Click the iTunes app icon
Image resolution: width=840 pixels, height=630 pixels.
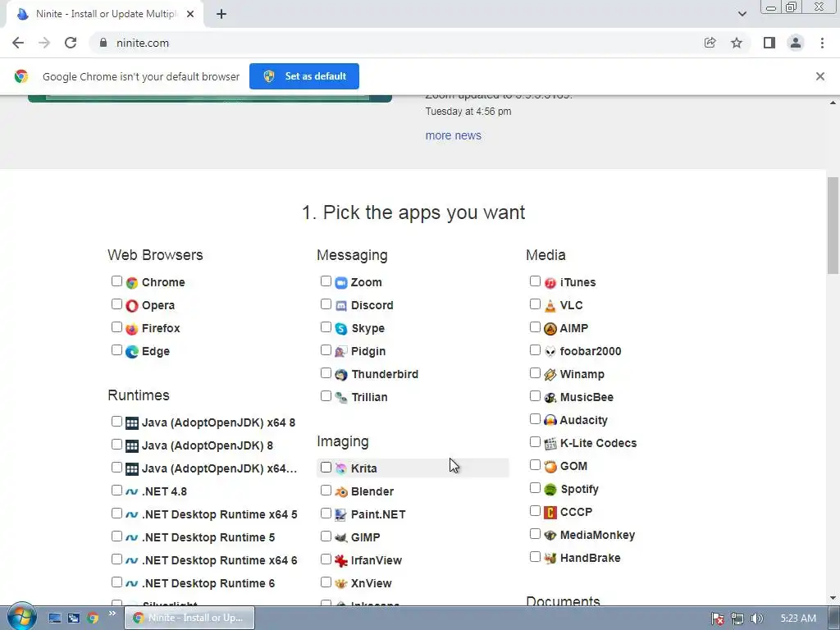pos(550,282)
